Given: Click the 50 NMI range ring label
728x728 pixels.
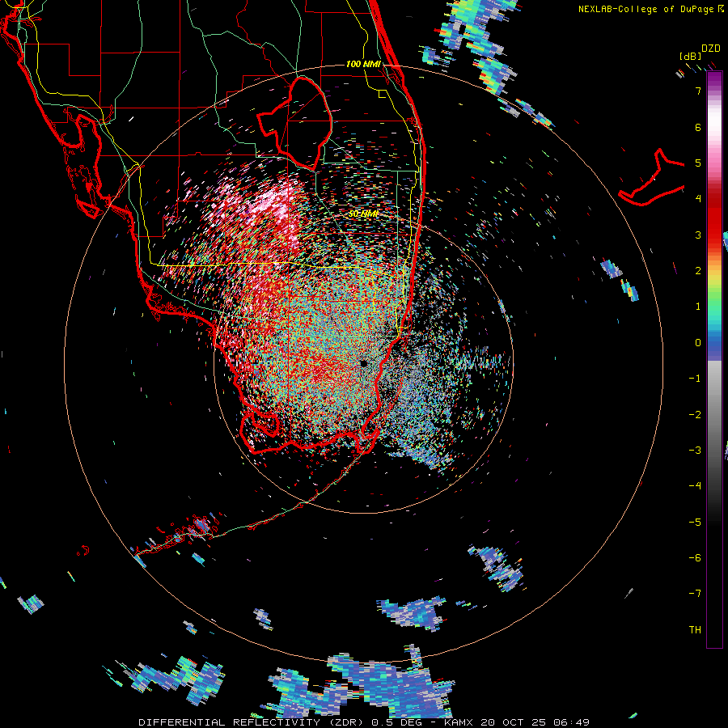Looking at the screenshot, I should pos(363,214).
